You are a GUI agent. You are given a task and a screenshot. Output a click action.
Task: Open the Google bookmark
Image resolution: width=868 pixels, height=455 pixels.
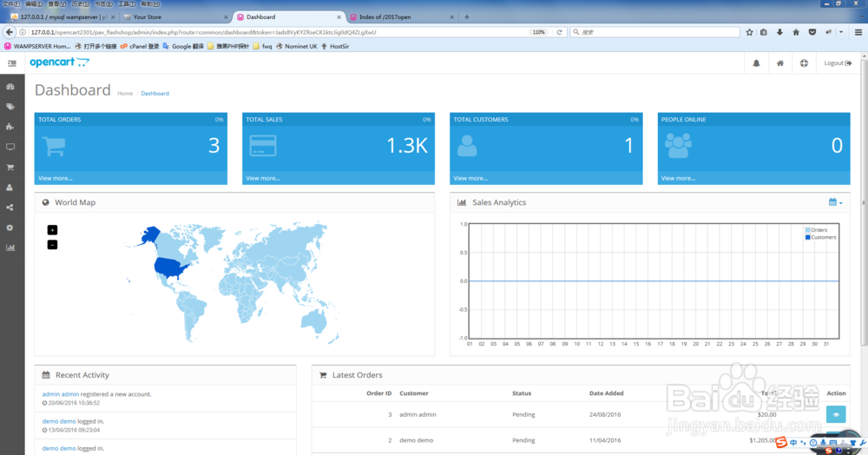point(183,47)
